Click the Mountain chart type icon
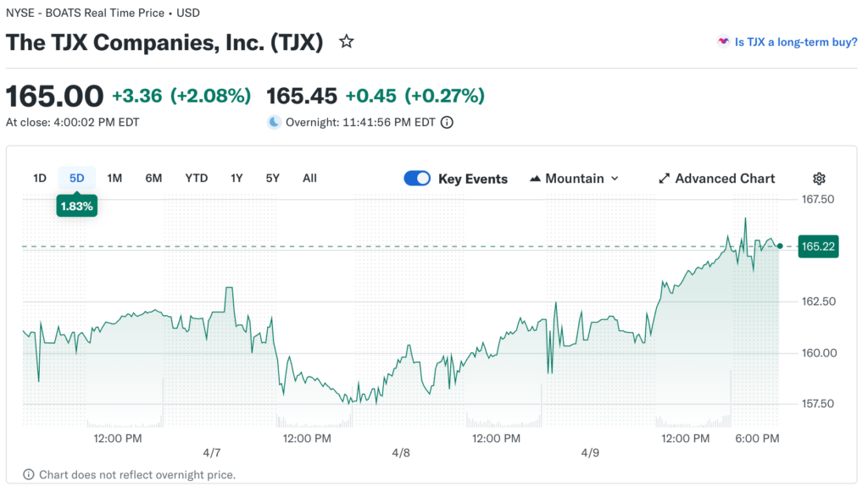Screen dimensions: 868x492 click(535, 179)
